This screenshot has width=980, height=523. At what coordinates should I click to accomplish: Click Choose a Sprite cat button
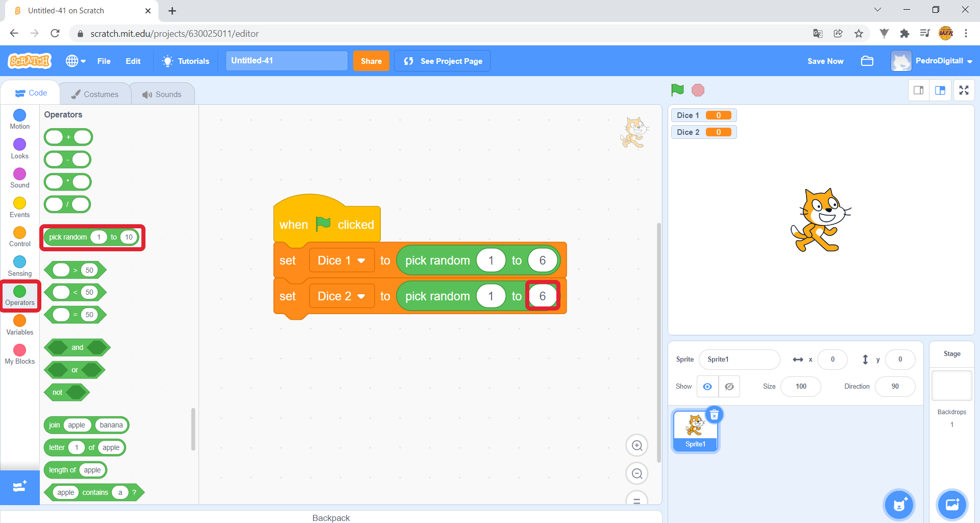click(899, 505)
